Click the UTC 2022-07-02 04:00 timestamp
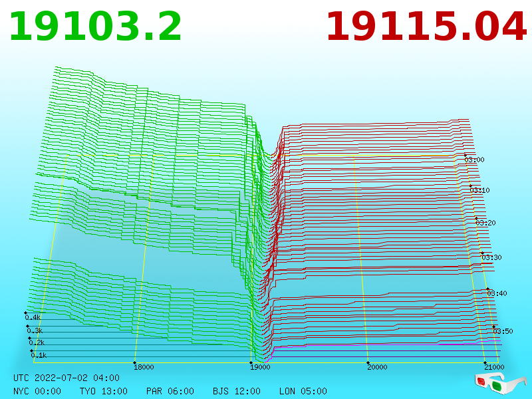 tap(66, 378)
